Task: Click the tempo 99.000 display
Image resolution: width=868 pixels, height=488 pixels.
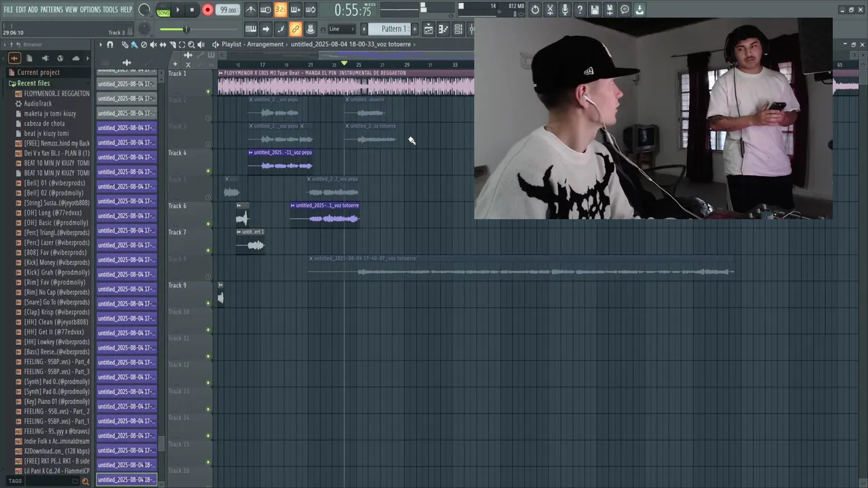Action: [x=228, y=10]
